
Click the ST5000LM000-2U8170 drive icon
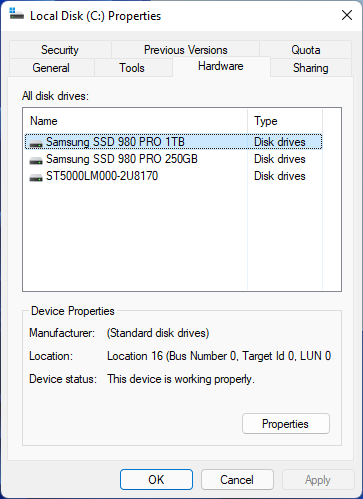click(36, 177)
